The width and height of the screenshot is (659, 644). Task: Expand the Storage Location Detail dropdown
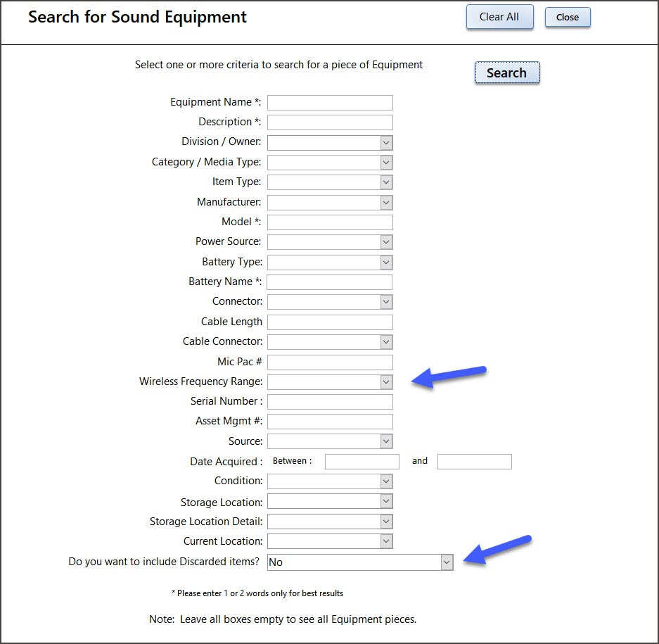point(386,521)
